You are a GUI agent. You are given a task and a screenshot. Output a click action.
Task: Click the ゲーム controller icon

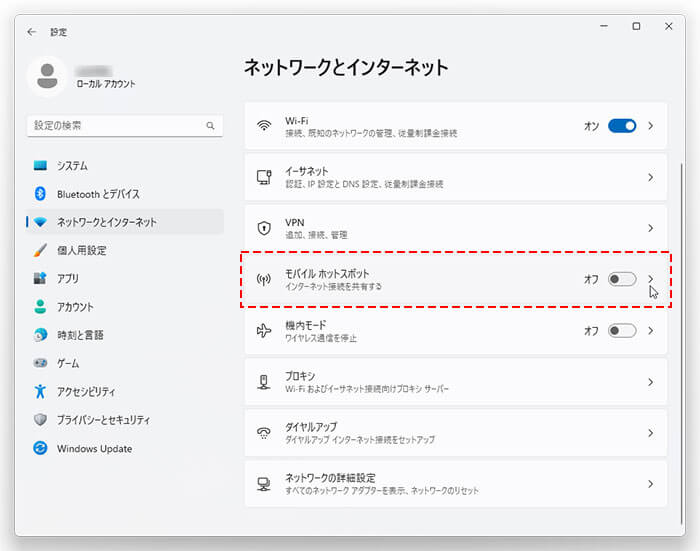click(40, 363)
